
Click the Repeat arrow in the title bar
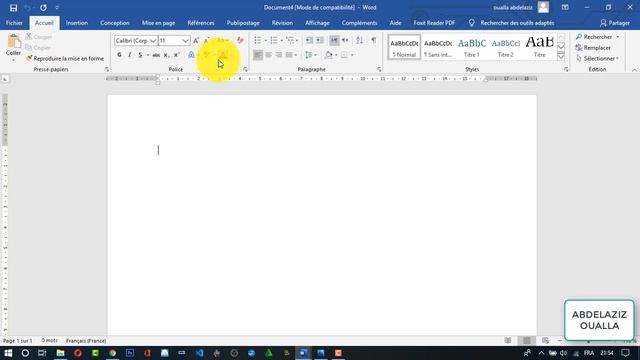click(43, 8)
